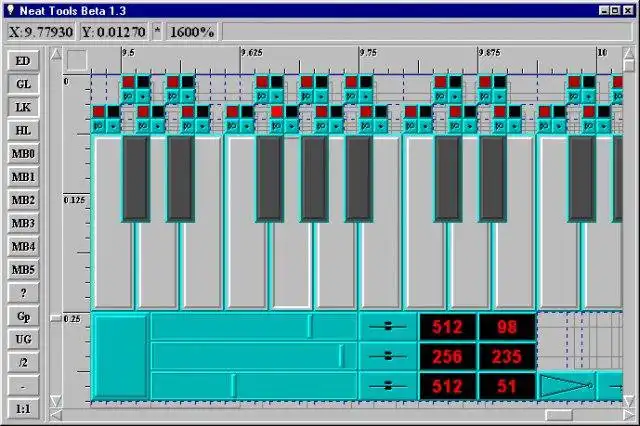Select the MB3 button
The width and height of the screenshot is (640, 426).
click(23, 224)
